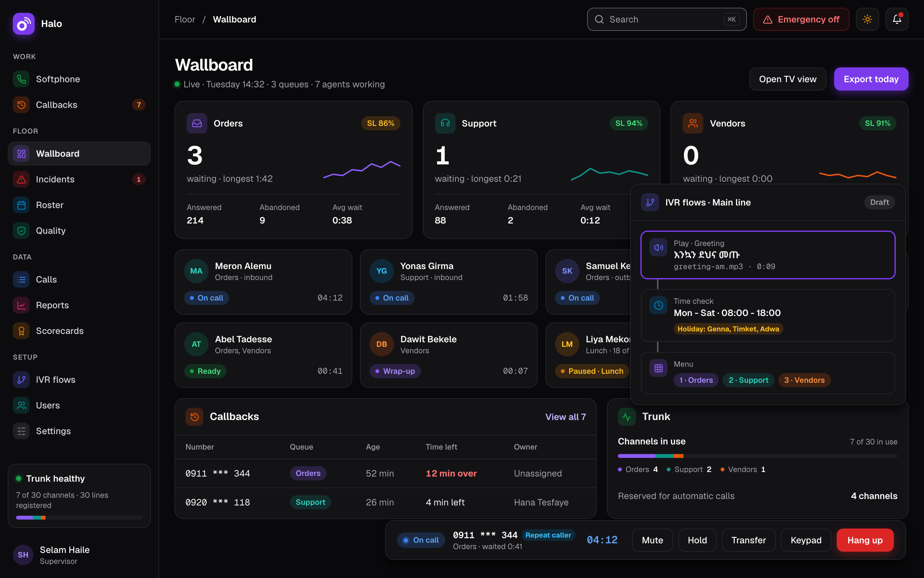Click the Scorecards award icon
924x578 pixels.
21,331
